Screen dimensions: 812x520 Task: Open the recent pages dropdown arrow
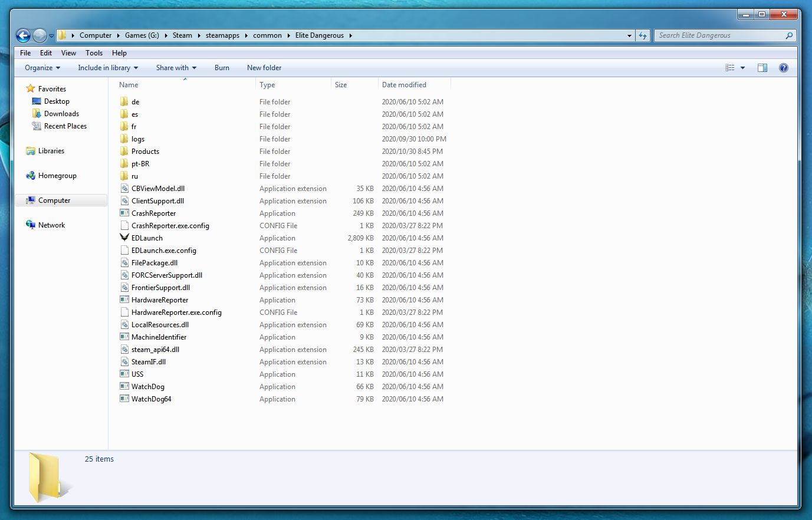point(51,36)
